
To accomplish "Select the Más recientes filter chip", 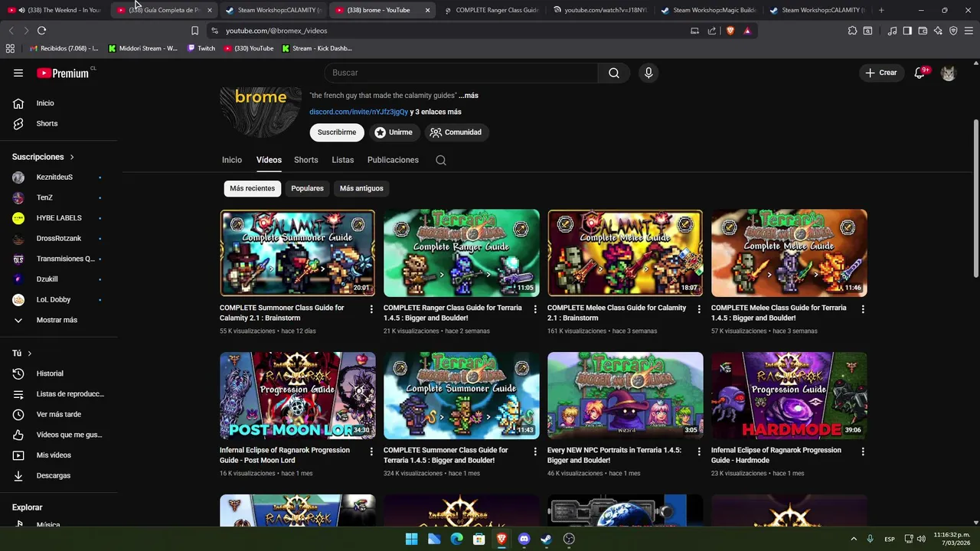I will click(x=252, y=188).
